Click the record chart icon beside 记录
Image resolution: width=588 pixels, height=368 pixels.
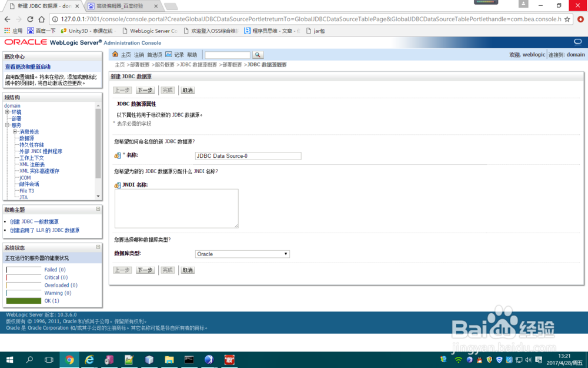[169, 54]
